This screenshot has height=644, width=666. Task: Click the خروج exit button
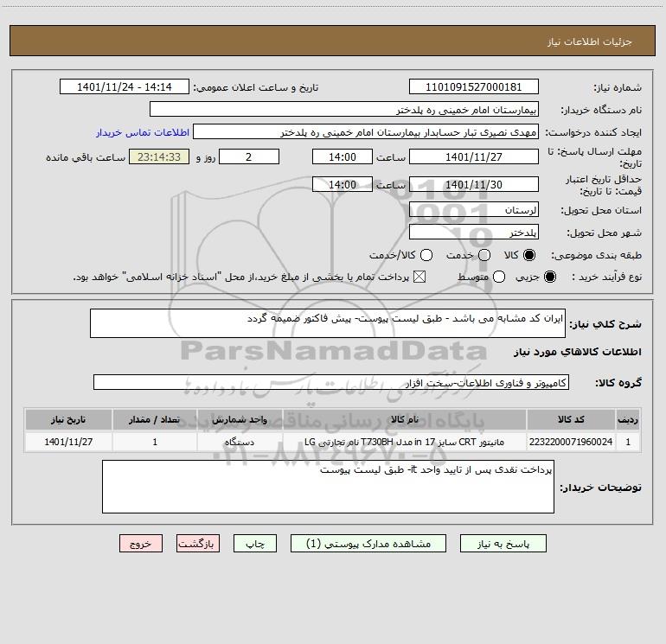[141, 544]
